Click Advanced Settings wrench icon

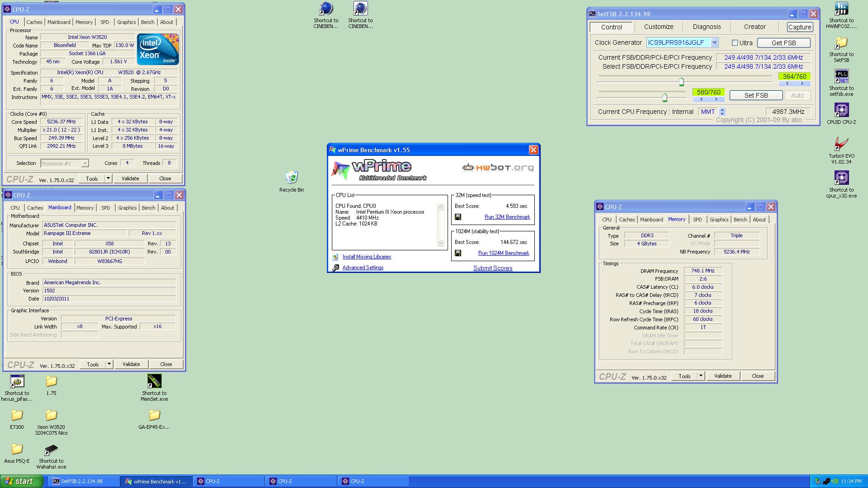click(x=335, y=267)
